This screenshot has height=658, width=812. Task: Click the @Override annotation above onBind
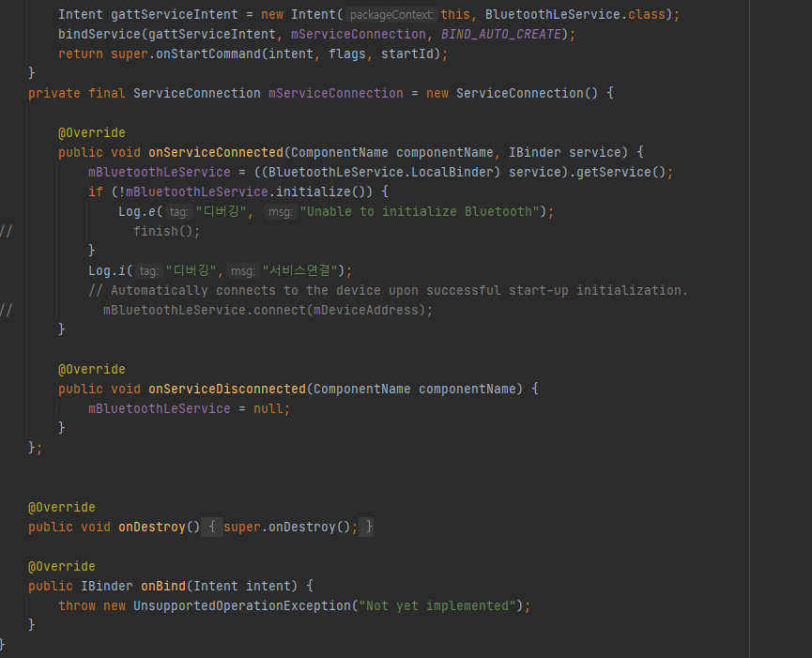pyautogui.click(x=62, y=566)
